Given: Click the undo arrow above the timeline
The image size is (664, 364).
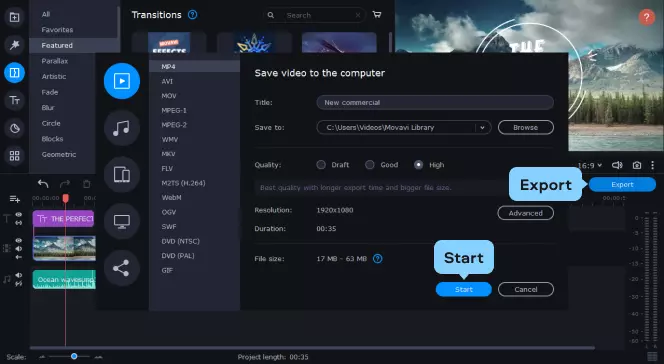Looking at the screenshot, I should coord(43,184).
